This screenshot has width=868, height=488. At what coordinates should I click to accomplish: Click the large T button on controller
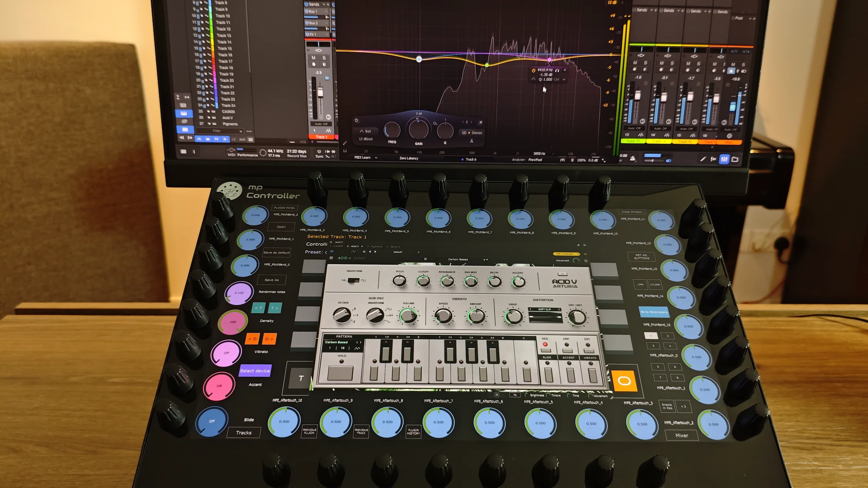[x=301, y=378]
